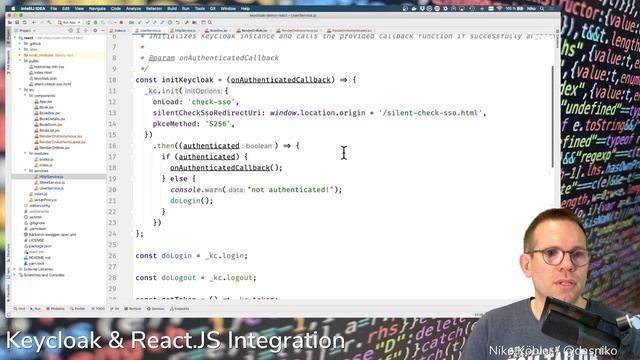The width and height of the screenshot is (640, 360).
Task: Click the Build project hammer icon
Action: pyautogui.click(x=49, y=22)
